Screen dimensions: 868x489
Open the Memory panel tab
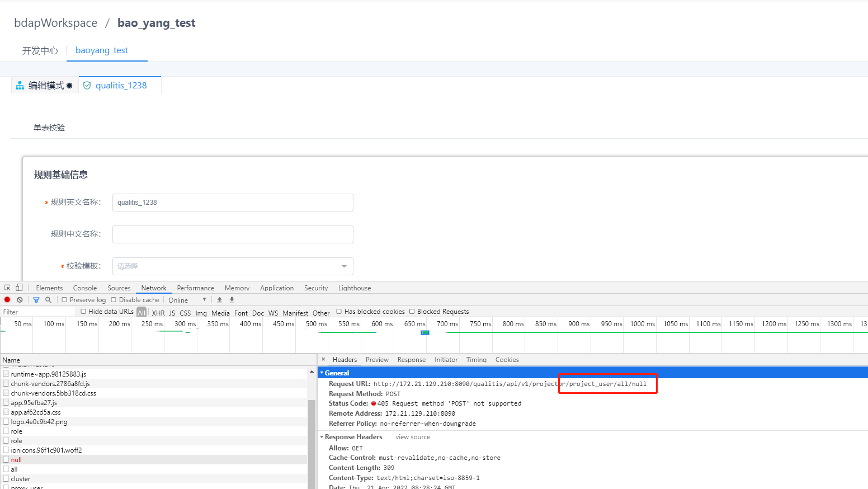coord(237,288)
